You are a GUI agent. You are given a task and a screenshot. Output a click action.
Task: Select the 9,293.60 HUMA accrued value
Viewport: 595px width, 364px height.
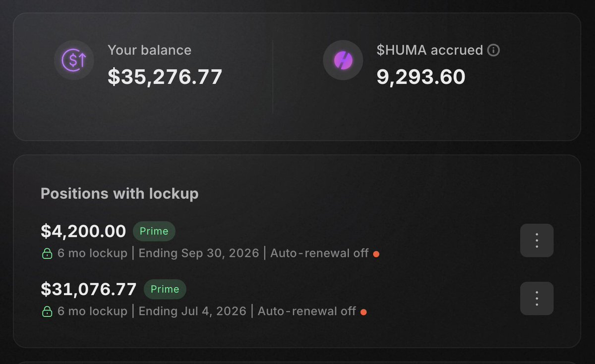(x=421, y=77)
